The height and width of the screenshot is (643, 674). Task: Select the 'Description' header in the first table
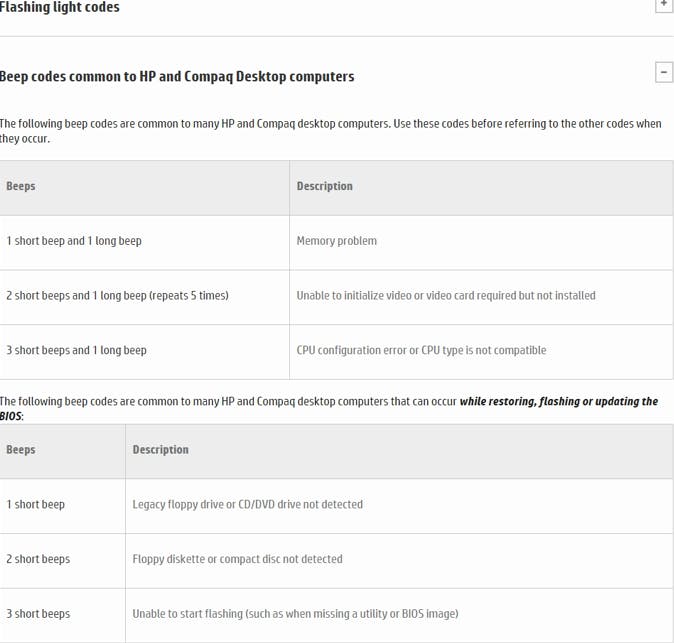324,186
